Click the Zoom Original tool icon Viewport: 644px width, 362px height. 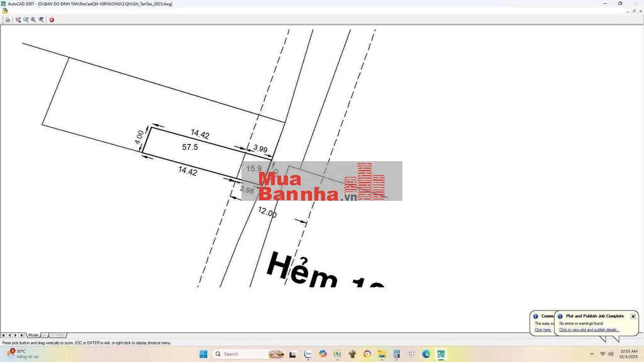pyautogui.click(x=41, y=20)
